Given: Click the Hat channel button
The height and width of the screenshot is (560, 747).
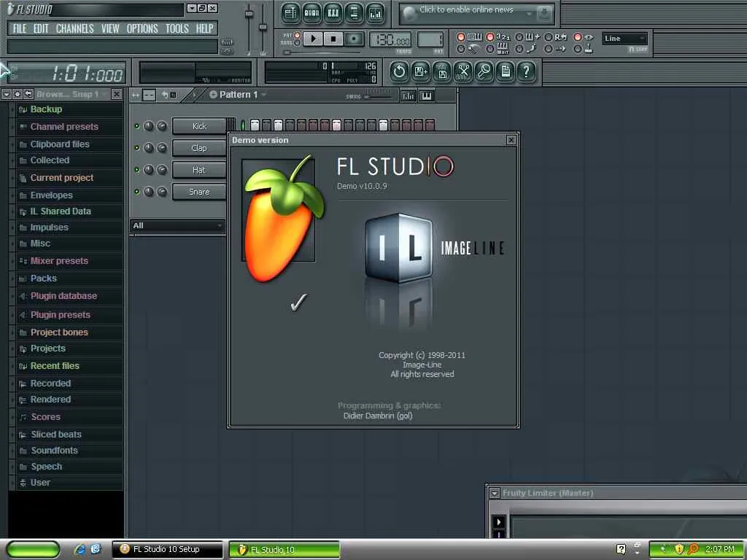Looking at the screenshot, I should (x=199, y=170).
